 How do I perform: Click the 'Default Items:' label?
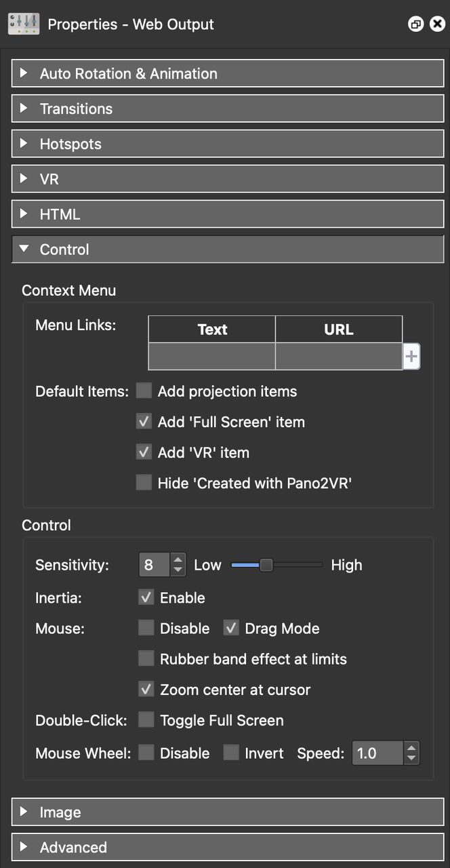pos(82,391)
